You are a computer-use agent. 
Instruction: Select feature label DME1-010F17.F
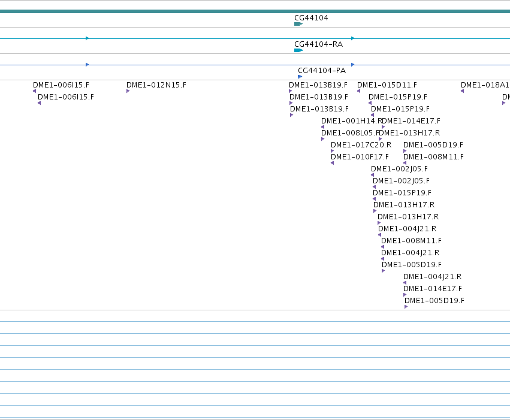click(360, 157)
